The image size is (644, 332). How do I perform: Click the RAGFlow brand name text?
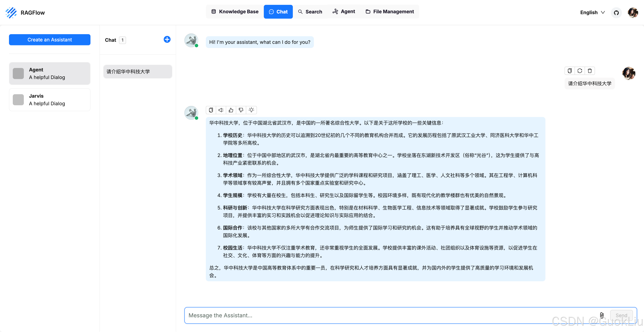[32, 13]
